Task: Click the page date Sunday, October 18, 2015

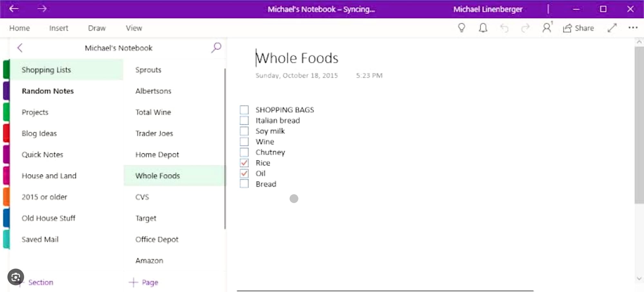Action: (x=297, y=75)
